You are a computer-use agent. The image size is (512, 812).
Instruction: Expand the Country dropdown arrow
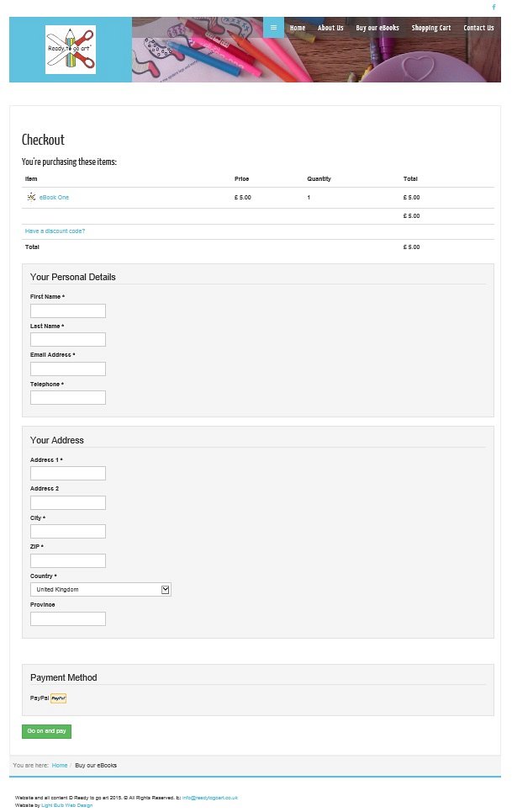tap(166, 590)
